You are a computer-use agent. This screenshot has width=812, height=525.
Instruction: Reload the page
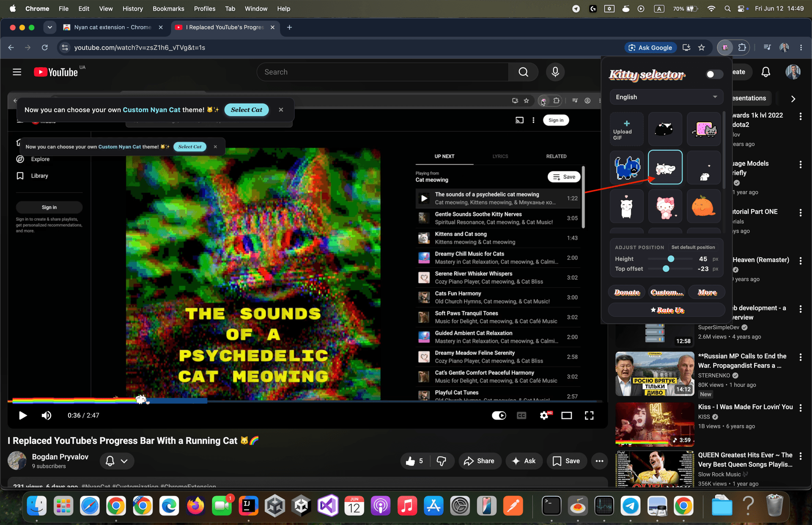coord(44,47)
